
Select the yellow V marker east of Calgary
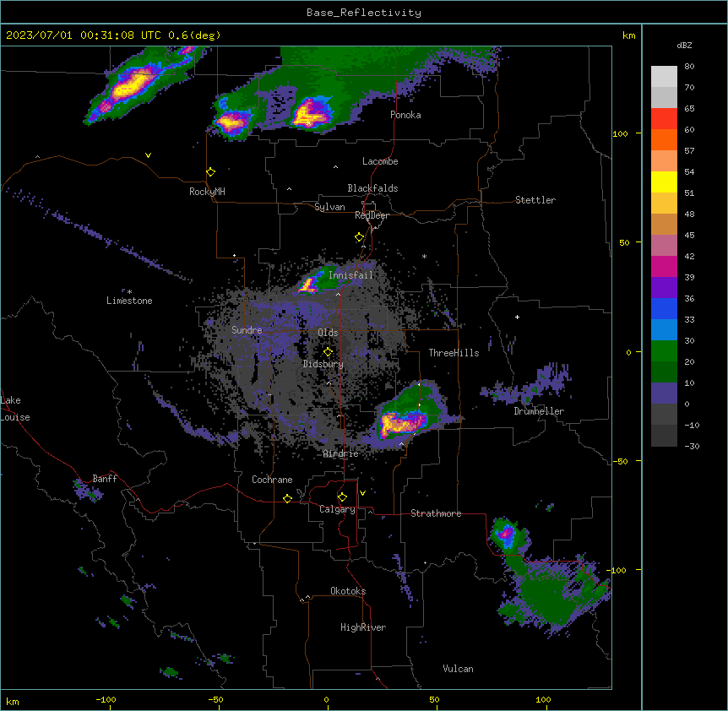362,493
